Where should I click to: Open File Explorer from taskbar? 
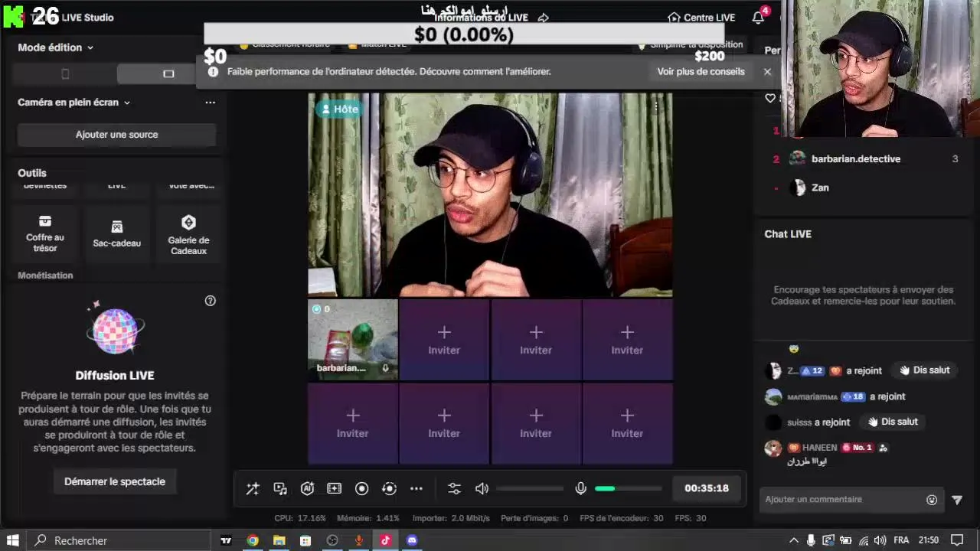[279, 540]
